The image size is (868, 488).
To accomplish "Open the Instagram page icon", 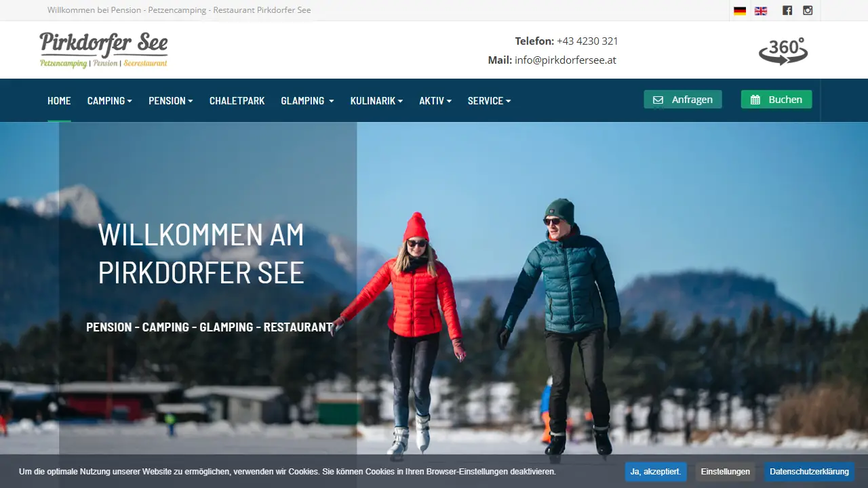I will tap(808, 10).
